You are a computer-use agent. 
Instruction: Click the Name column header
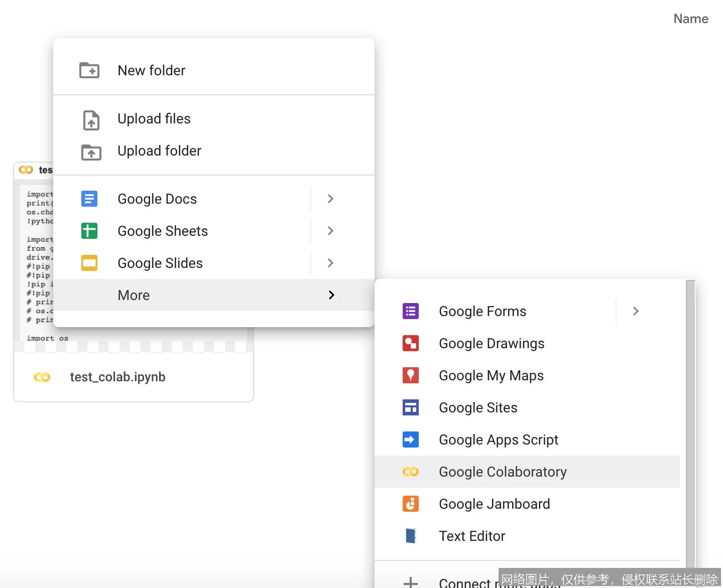[x=690, y=19]
